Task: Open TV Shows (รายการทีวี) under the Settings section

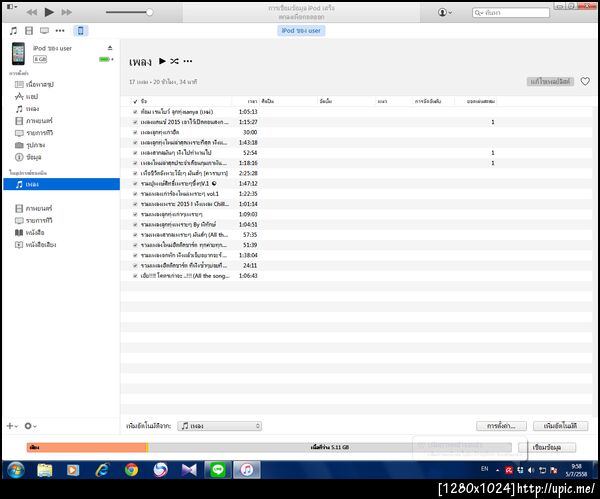Action: click(34, 133)
